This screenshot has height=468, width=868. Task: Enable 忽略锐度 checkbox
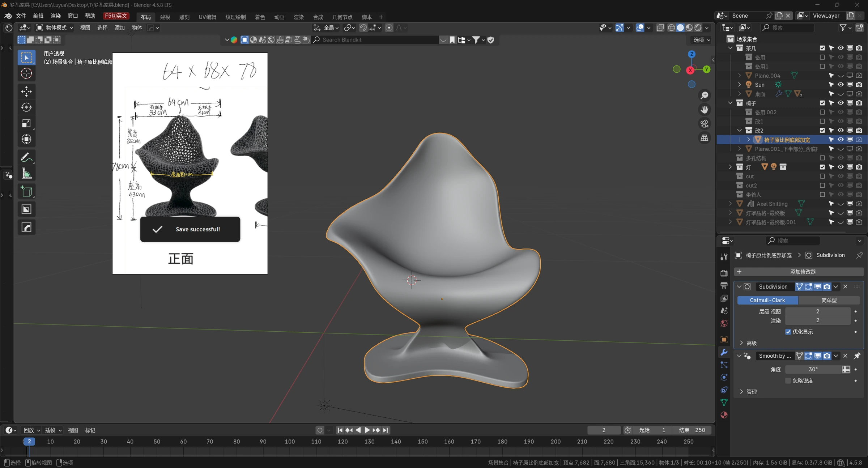tap(788, 380)
